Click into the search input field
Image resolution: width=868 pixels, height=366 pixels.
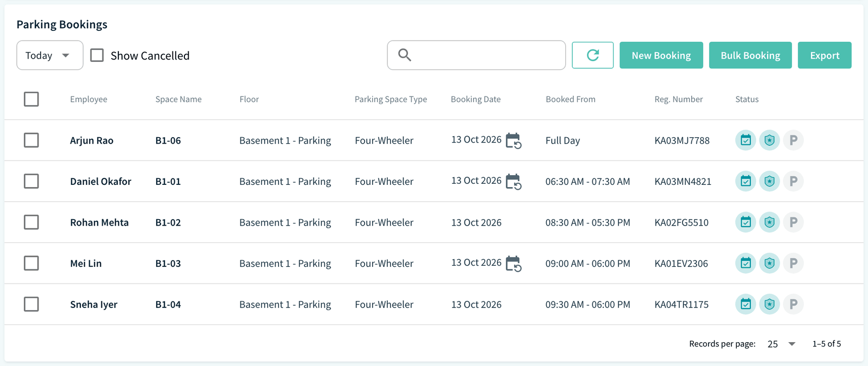(x=476, y=55)
